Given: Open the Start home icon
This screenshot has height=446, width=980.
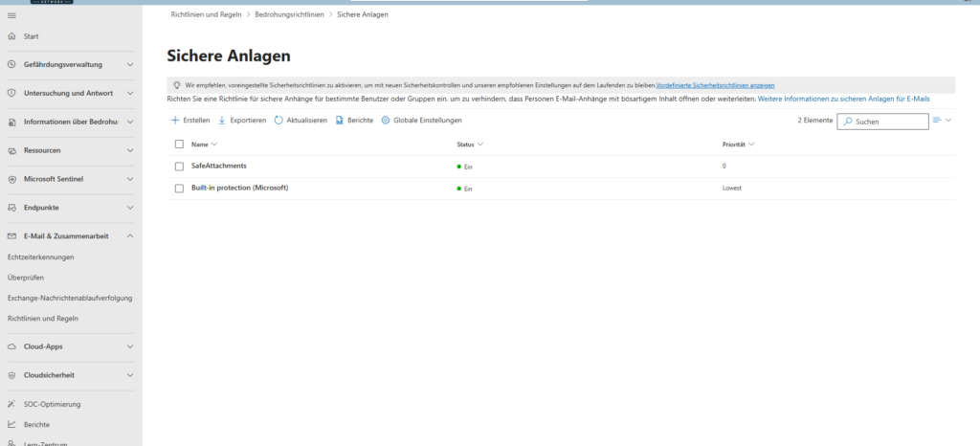Looking at the screenshot, I should [x=11, y=36].
